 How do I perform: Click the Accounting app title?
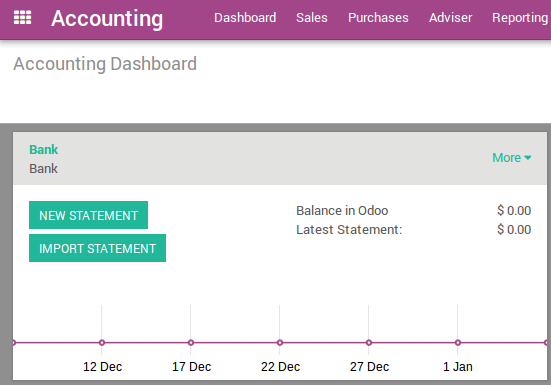tap(107, 18)
